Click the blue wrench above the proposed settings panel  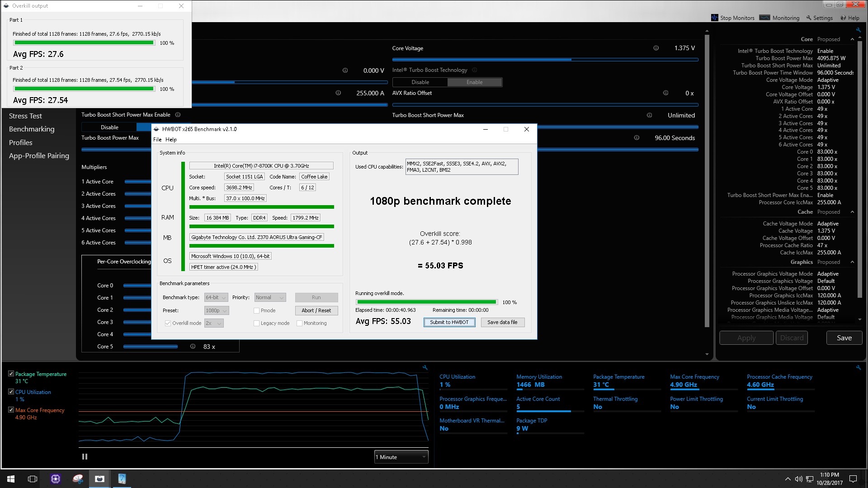(858, 30)
